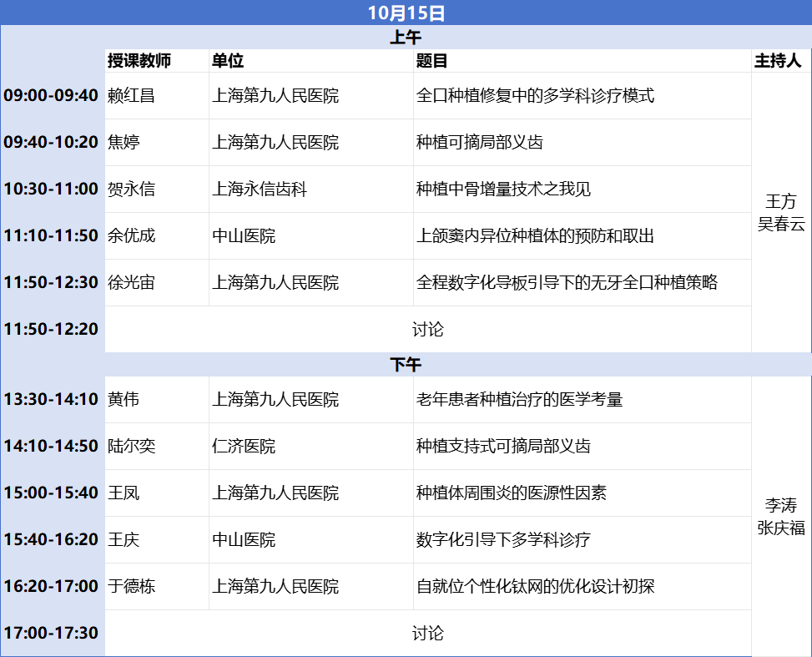Select time cell 13:30-14:10

point(51,400)
